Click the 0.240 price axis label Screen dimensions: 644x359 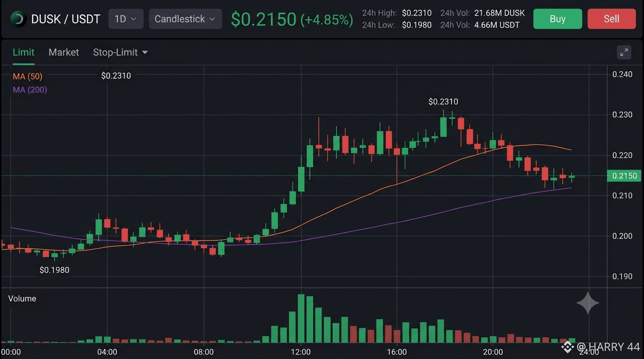622,74
